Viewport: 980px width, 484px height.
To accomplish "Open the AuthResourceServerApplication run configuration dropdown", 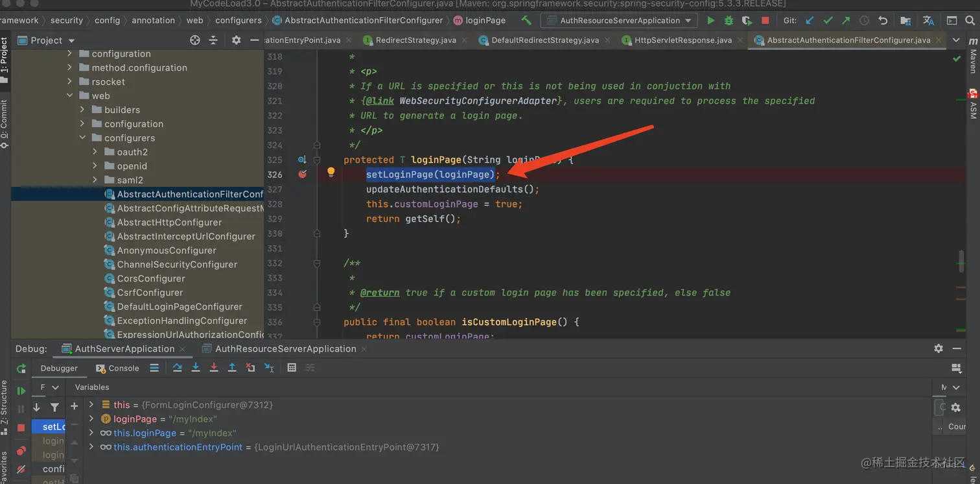I will coord(619,20).
